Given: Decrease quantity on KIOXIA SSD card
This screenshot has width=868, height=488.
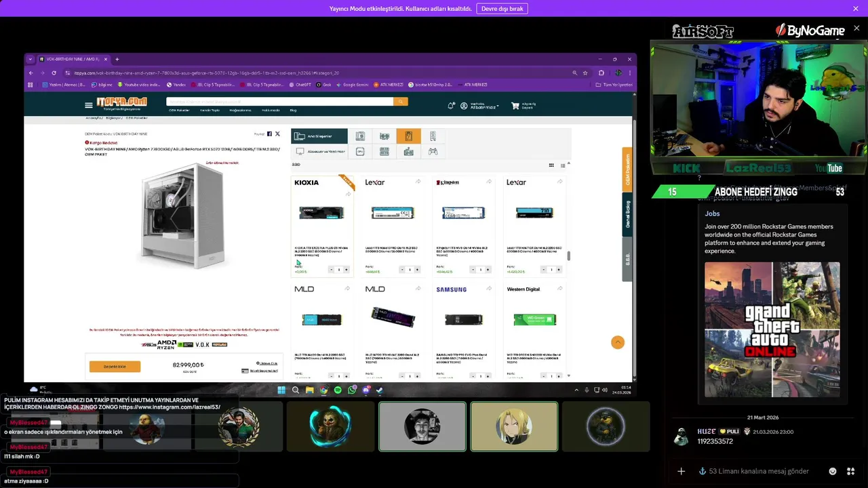Looking at the screenshot, I should pos(332,270).
